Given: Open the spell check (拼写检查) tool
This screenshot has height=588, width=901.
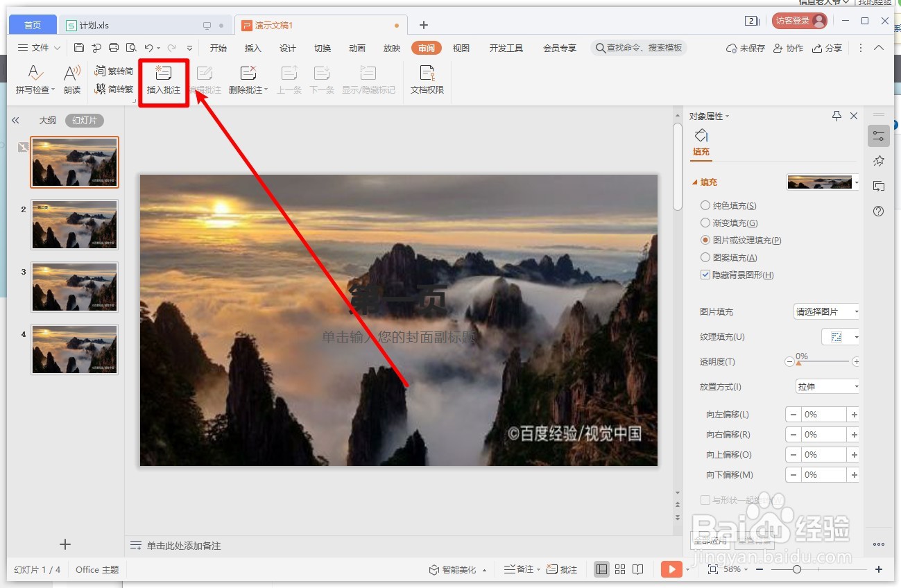Looking at the screenshot, I should [35, 80].
